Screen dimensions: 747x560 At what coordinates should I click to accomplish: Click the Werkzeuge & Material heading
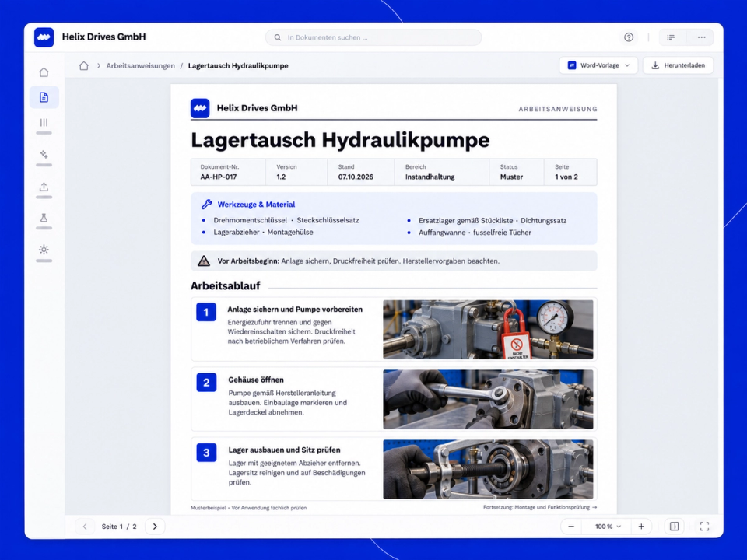point(256,205)
